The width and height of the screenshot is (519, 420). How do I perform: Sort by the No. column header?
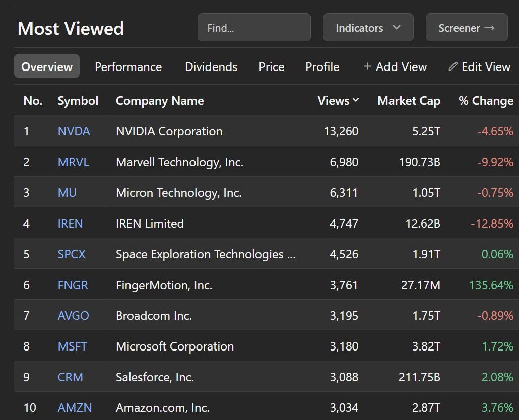33,100
